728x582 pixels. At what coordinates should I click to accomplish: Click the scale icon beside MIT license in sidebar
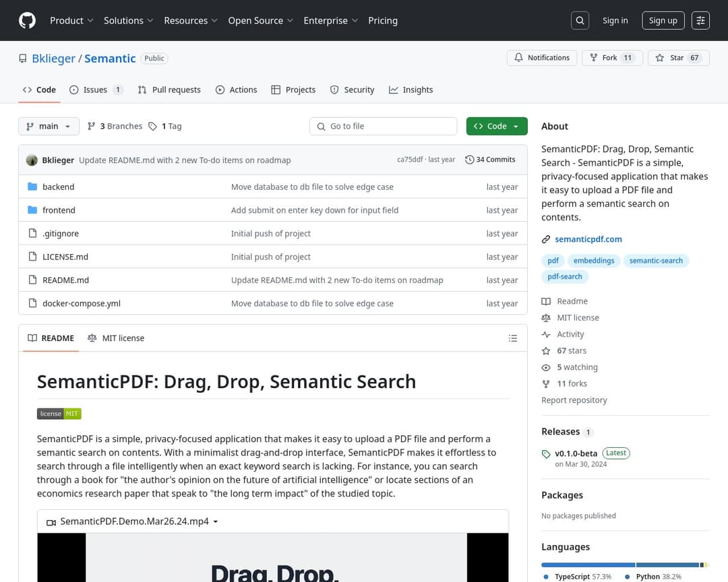click(x=546, y=318)
